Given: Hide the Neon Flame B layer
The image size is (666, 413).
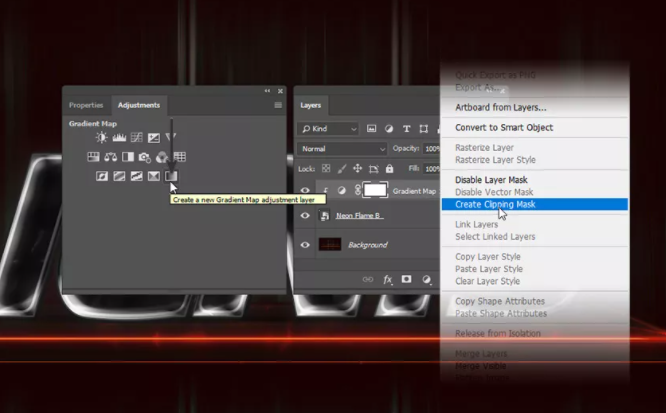Looking at the screenshot, I should coord(305,216).
